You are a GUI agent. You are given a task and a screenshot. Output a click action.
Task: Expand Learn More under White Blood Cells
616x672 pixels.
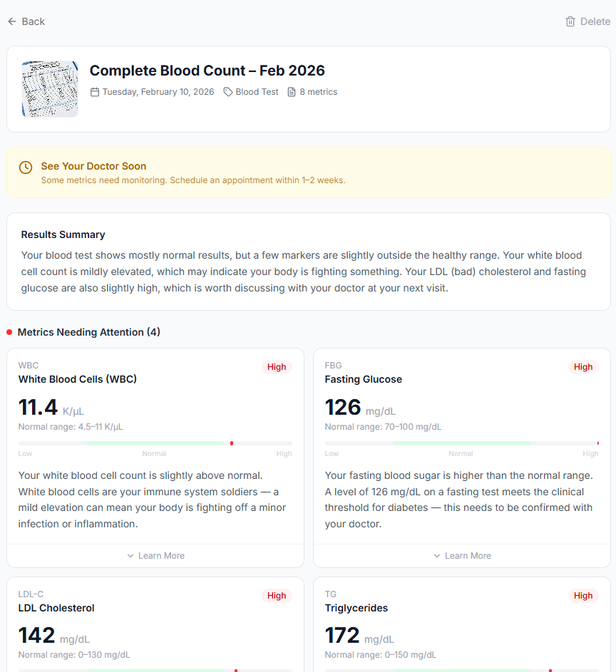155,556
